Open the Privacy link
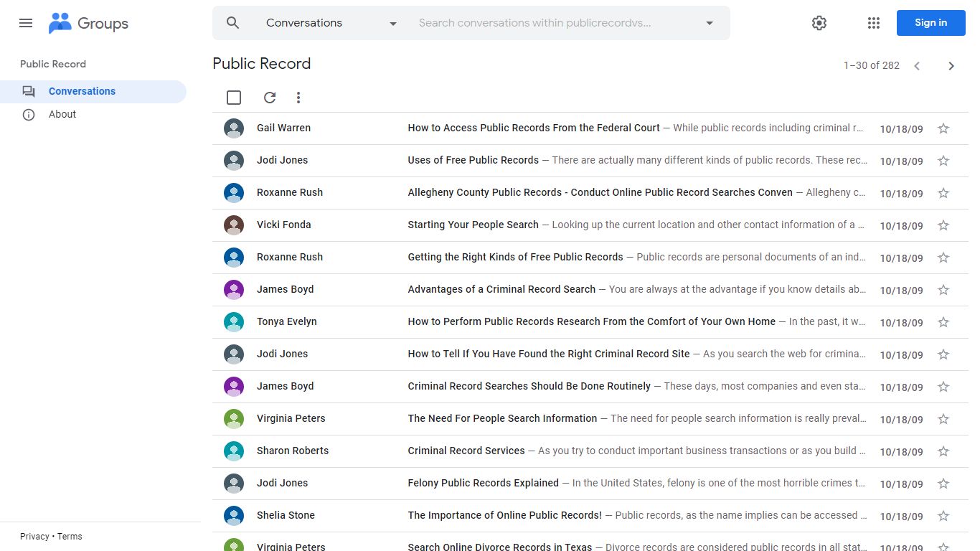Image resolution: width=980 pixels, height=551 pixels. 34,537
